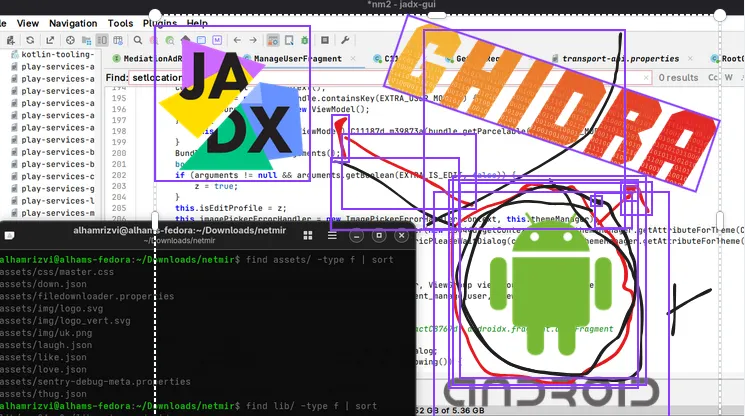Close the ManageUserFragment tab

click(x=353, y=58)
